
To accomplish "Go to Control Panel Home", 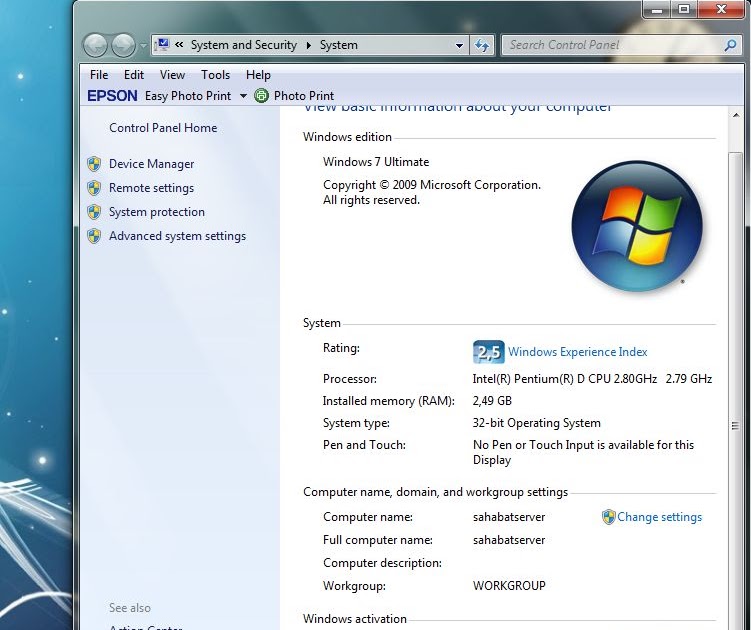I will [163, 128].
